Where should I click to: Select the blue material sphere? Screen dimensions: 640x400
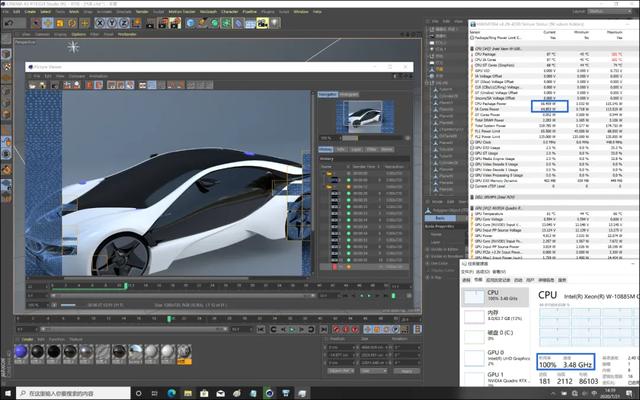(21, 351)
